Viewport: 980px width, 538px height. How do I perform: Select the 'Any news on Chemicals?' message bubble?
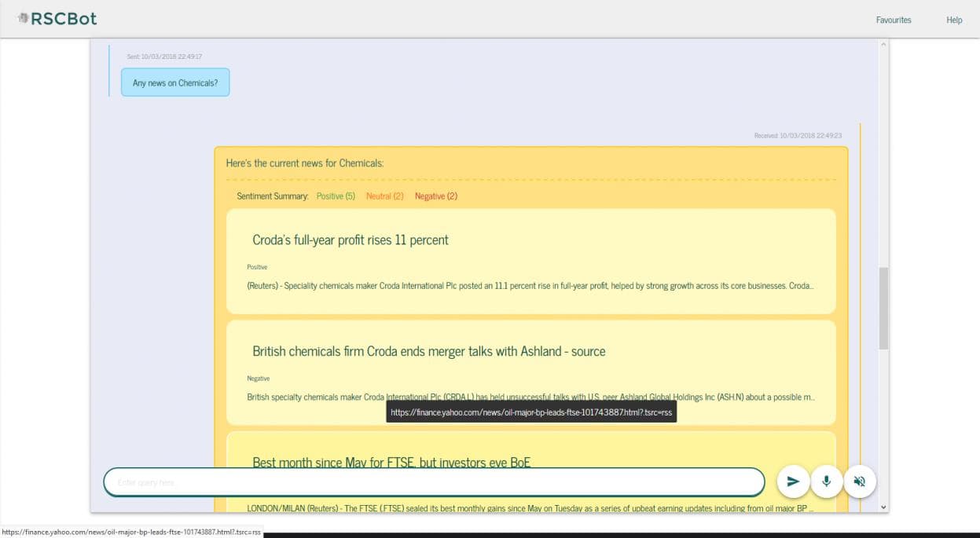[175, 82]
